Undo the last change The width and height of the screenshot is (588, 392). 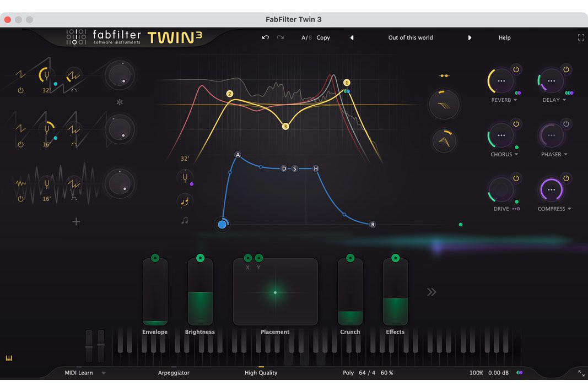coord(265,37)
